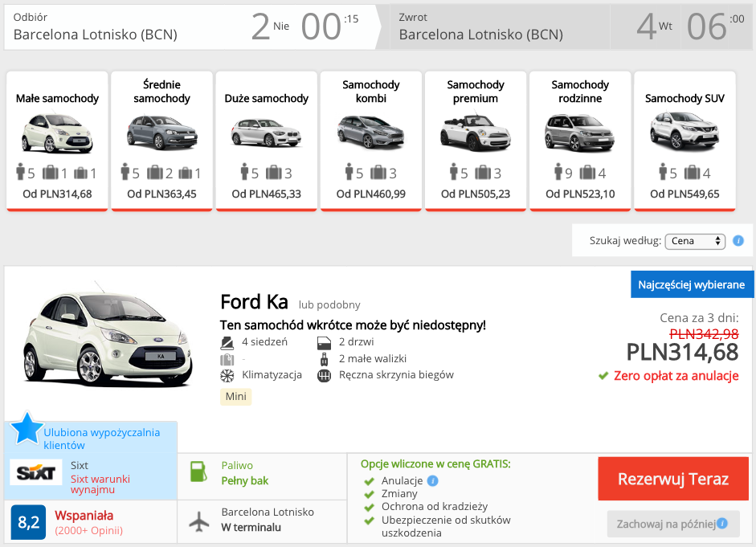Click the Wspaniała rating label
This screenshot has height=547, width=756.
pos(84,515)
